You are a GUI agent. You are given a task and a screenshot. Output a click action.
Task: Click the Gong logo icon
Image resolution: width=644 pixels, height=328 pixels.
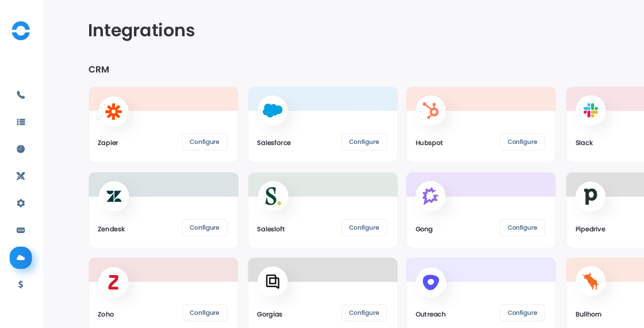(x=431, y=196)
